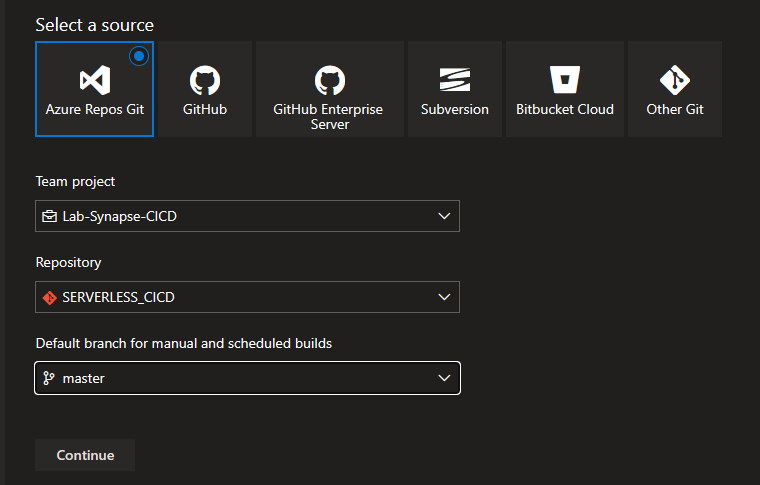Click the Continue button
The image size is (760, 485).
tap(85, 455)
